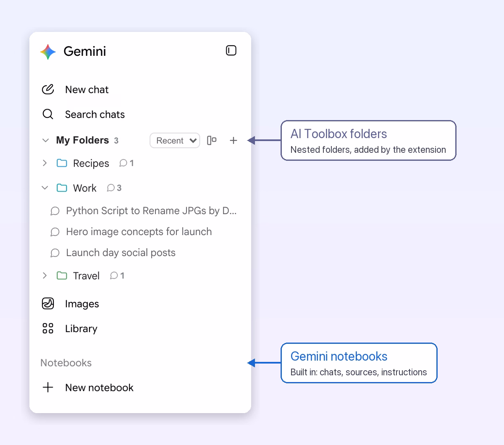Screen dimensions: 504x445
Task: Click the Recipes folder icon
Action: point(62,163)
